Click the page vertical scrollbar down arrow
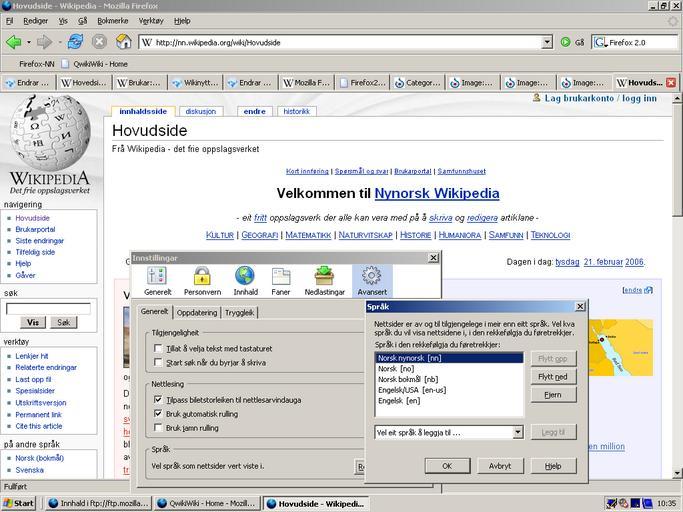Viewport: 683px width, 512px height. (677, 473)
